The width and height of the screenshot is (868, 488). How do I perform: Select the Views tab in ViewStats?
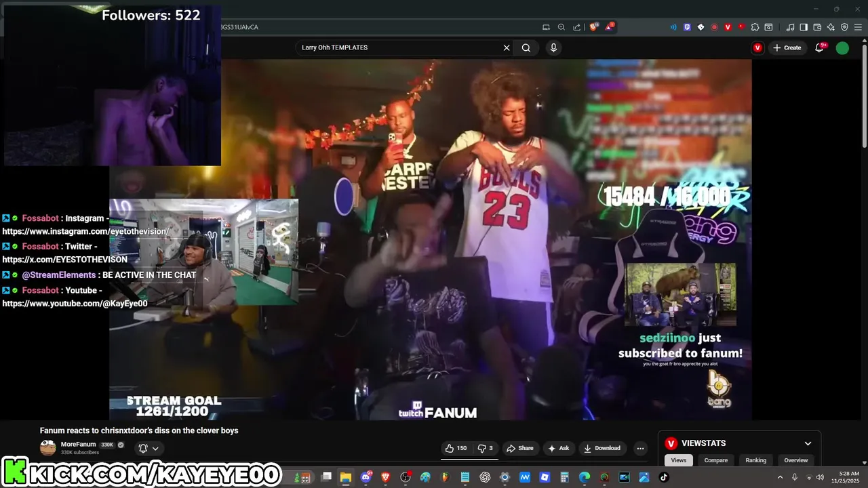pos(679,460)
